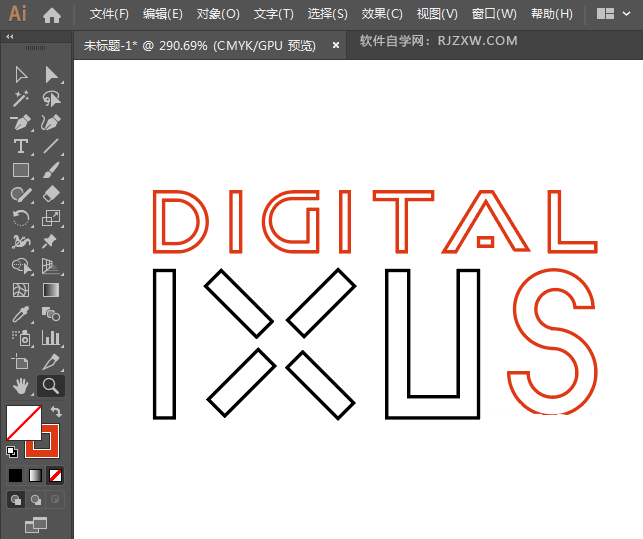Screen dimensions: 643x539
Task: Click the Zoom tool magnifier
Action: [x=51, y=386]
